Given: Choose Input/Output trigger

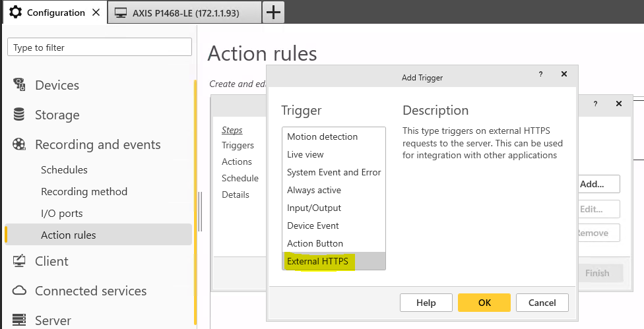Looking at the screenshot, I should (x=333, y=208).
